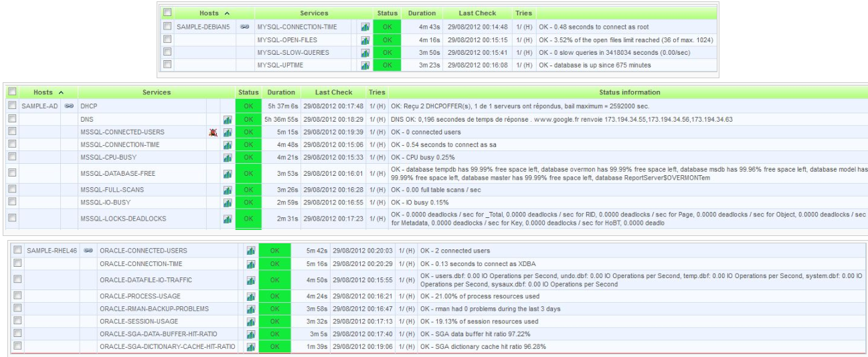868x357 pixels.
Task: Click the link icon next to SAMPLE-AD
Action: click(68, 106)
